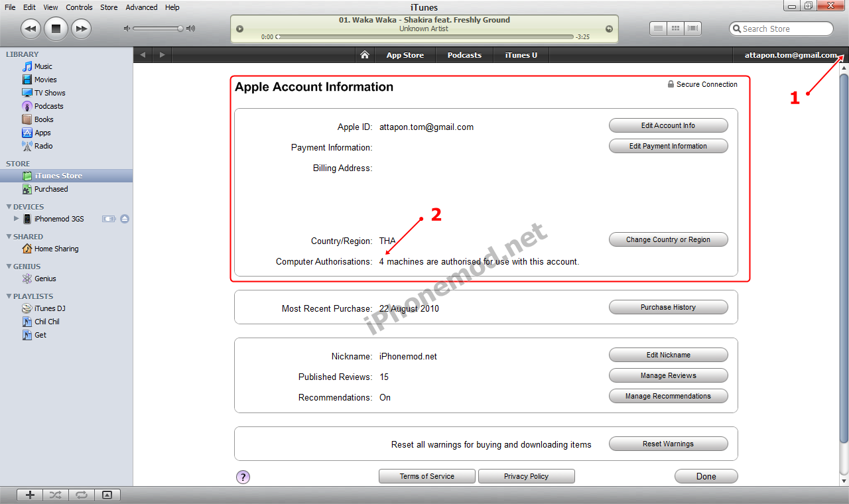Switch to grid view
The height and width of the screenshot is (504, 849).
click(x=676, y=29)
